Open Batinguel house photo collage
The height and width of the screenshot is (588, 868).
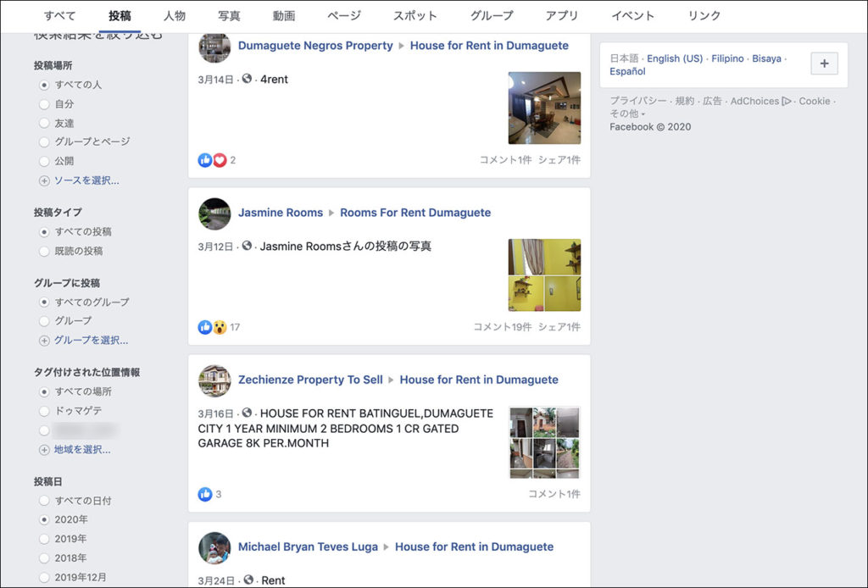pyautogui.click(x=545, y=442)
